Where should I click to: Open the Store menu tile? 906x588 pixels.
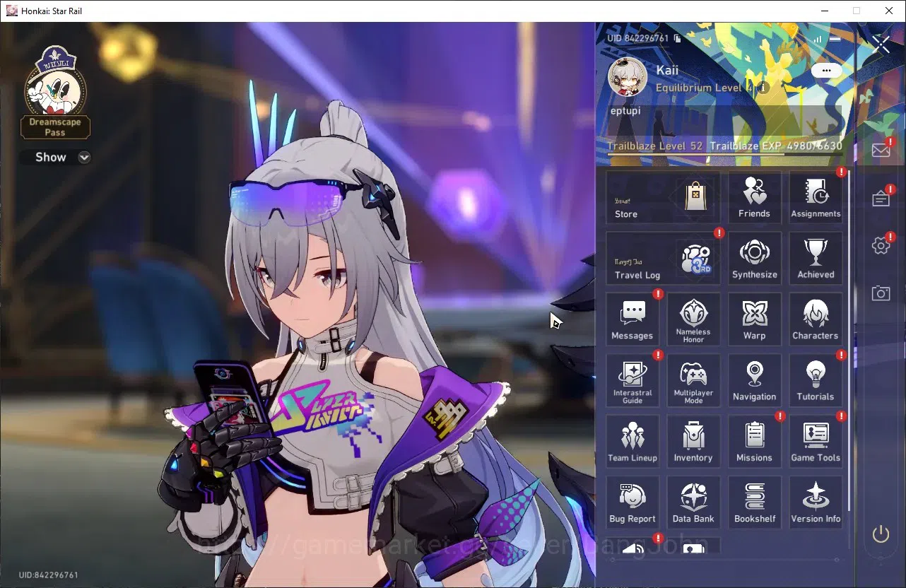(663, 197)
